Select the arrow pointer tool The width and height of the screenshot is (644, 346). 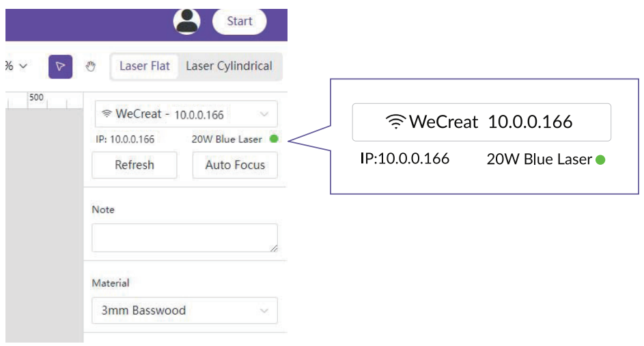60,66
